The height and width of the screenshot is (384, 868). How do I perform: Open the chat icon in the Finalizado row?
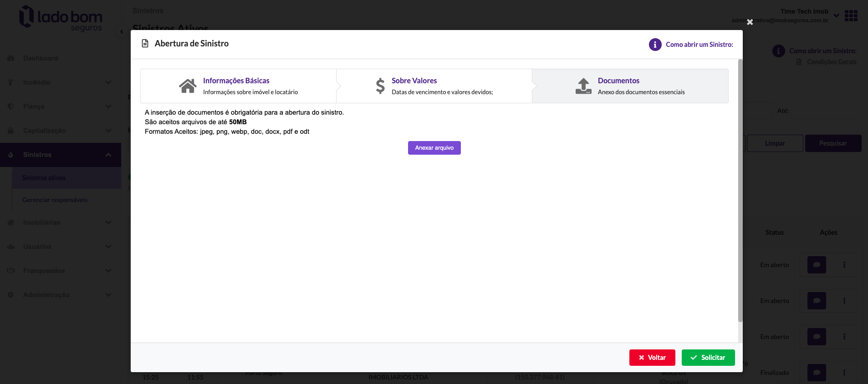[817, 373]
